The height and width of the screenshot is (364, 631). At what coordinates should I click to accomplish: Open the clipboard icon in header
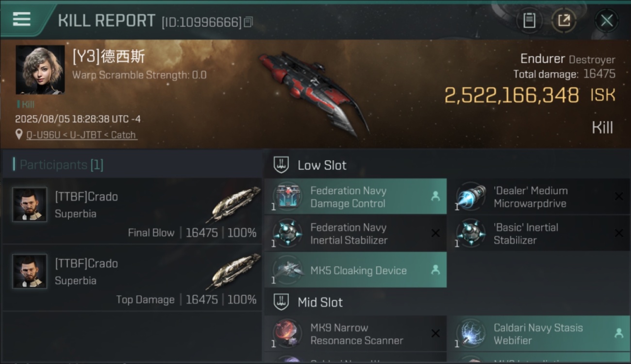[x=529, y=20]
